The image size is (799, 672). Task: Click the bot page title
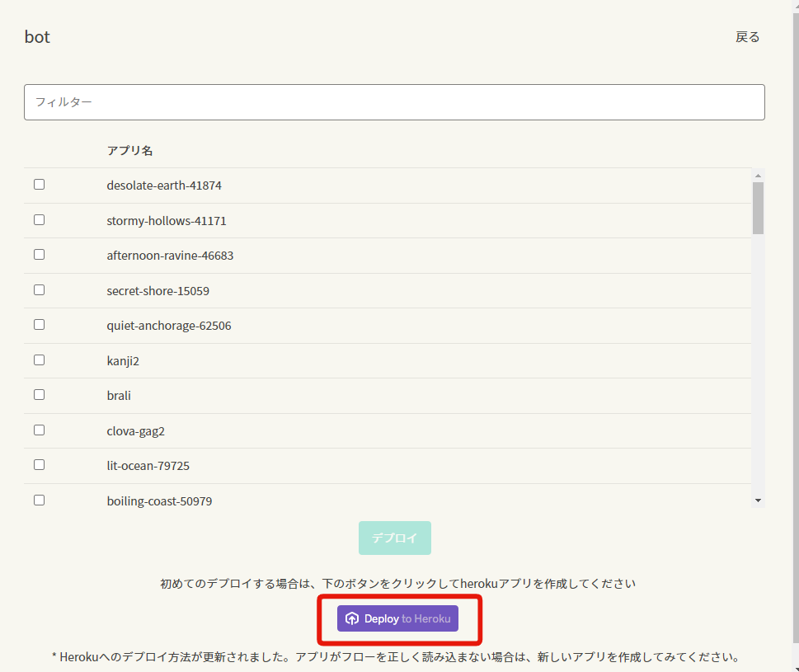[37, 36]
